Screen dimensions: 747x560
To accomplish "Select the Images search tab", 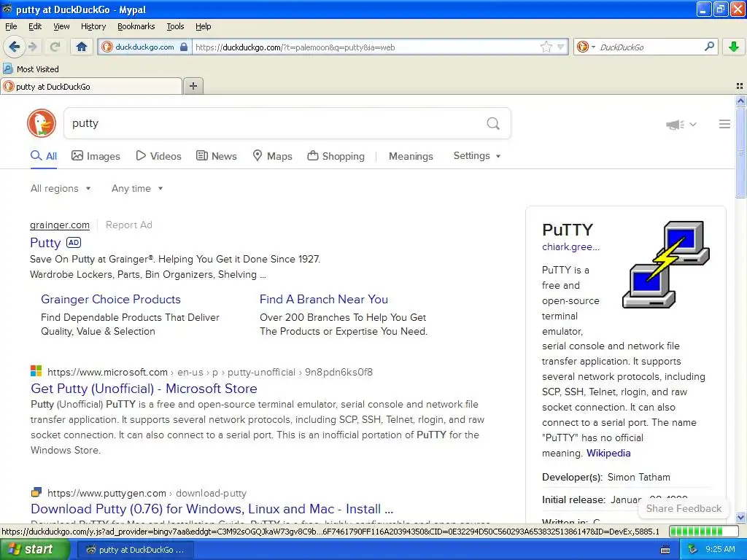I will coord(96,156).
